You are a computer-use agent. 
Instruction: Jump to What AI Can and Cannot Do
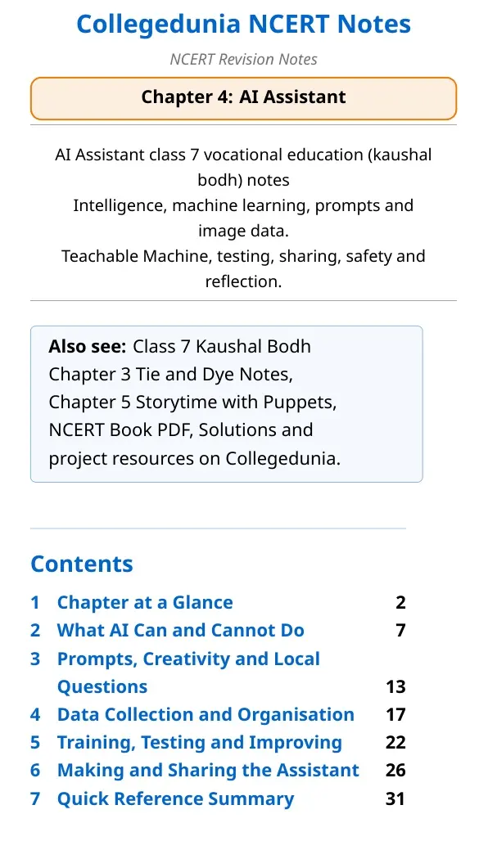pos(181,631)
